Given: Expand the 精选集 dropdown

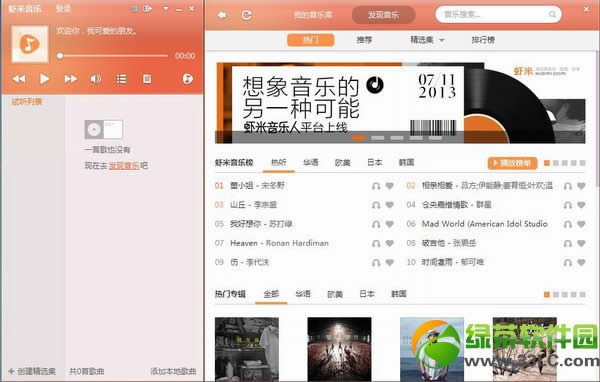Looking at the screenshot, I should coord(427,40).
